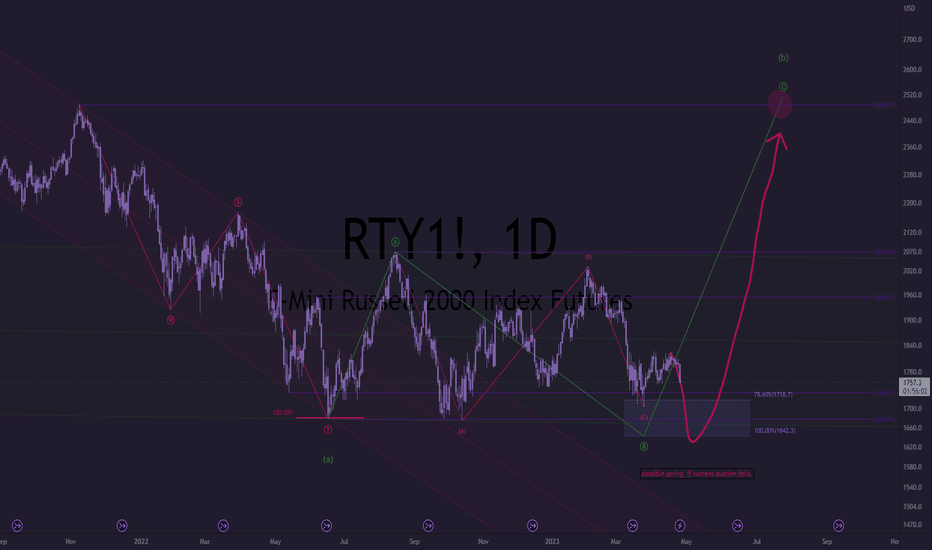
Task: Select the green circled B wave label
Action: (644, 446)
